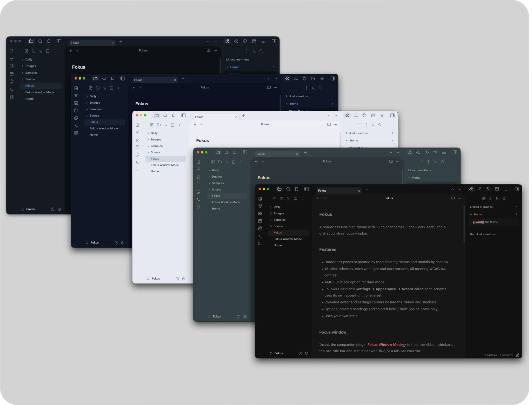Open daily note calendar icon in front dark window
532x405 pixels.
260,221
